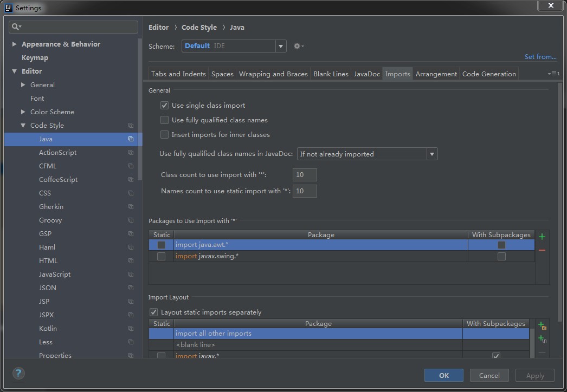Viewport: 567px width, 392px height.
Task: Click the icon beside ActionScript
Action: tap(131, 153)
